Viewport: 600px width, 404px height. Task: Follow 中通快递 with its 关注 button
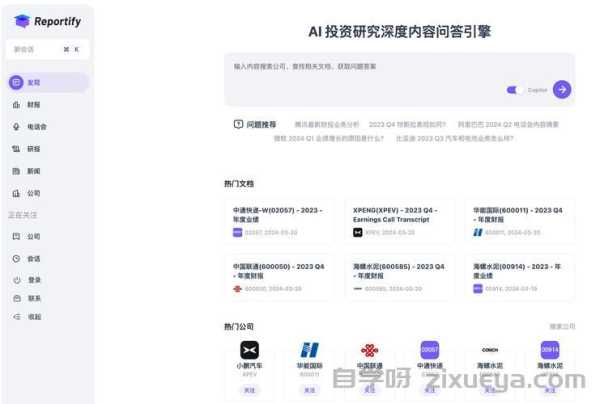click(x=430, y=389)
